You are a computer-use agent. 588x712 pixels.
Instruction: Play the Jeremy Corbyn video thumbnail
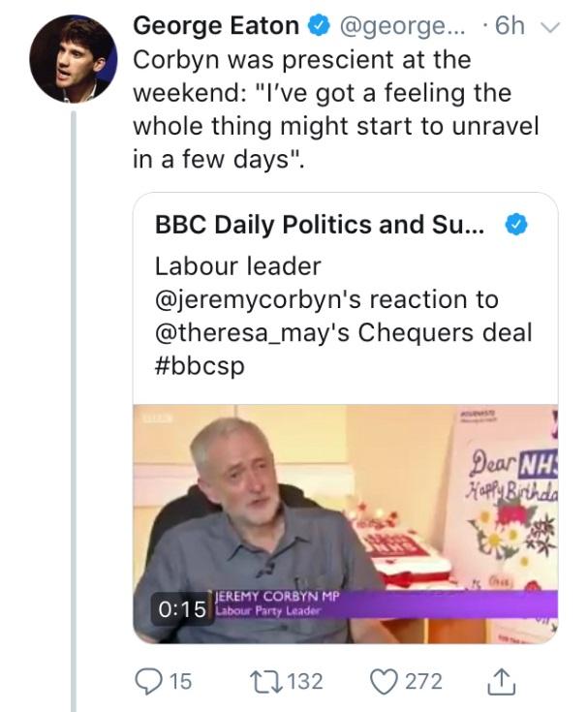click(345, 523)
